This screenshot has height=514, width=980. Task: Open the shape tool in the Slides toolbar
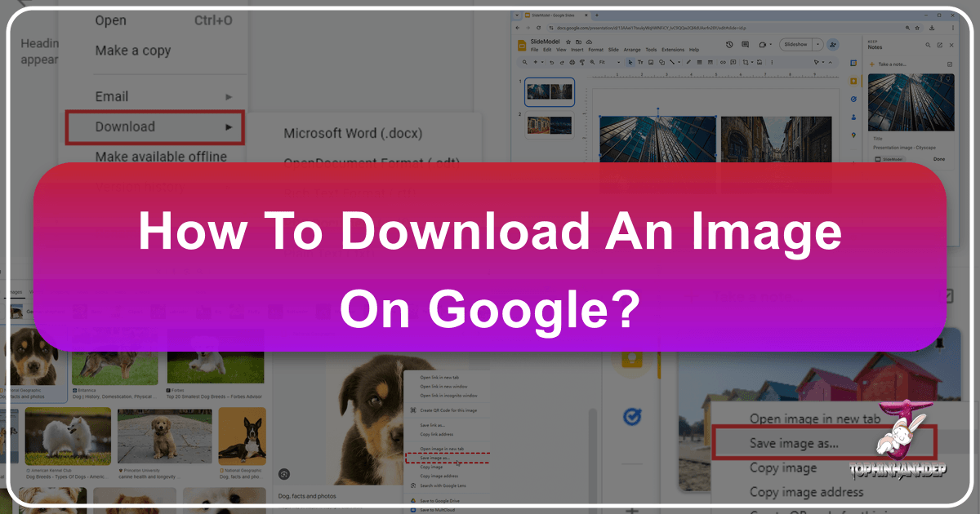click(x=661, y=61)
